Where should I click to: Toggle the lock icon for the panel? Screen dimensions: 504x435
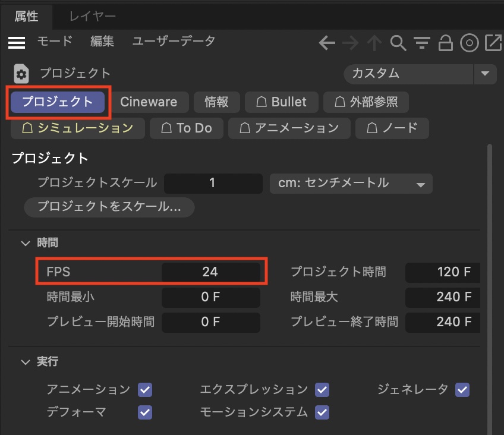tap(445, 43)
